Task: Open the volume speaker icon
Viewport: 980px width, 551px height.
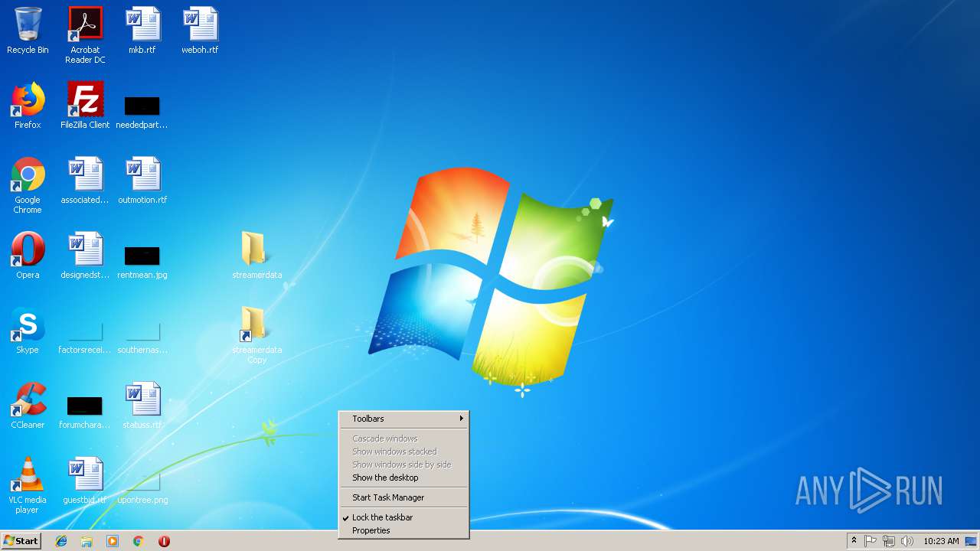Action: 907,541
